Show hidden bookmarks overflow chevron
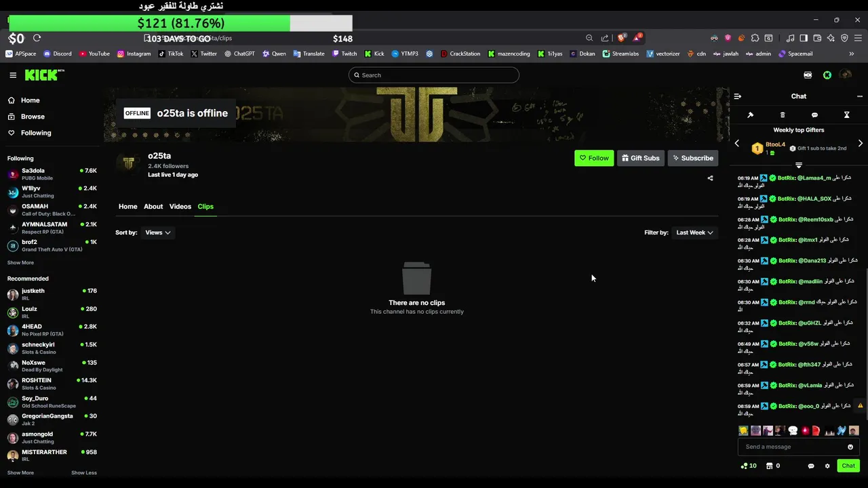Image resolution: width=868 pixels, height=488 pixels. 851,54
